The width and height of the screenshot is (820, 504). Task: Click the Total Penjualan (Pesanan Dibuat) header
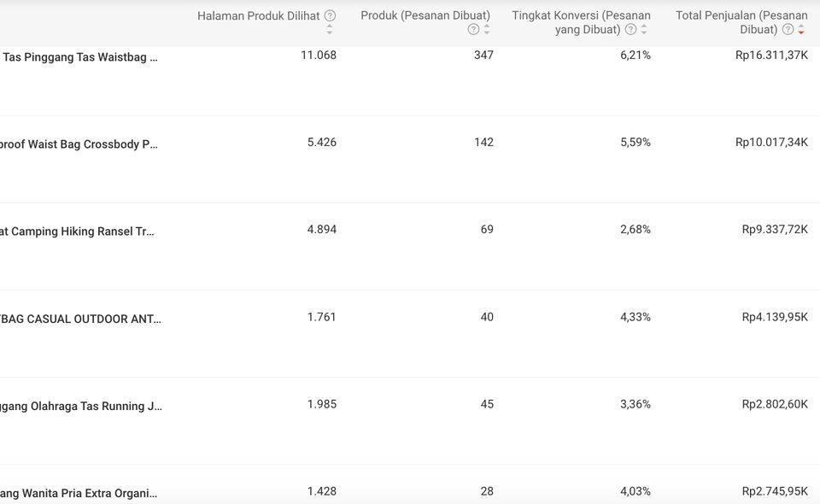741,22
